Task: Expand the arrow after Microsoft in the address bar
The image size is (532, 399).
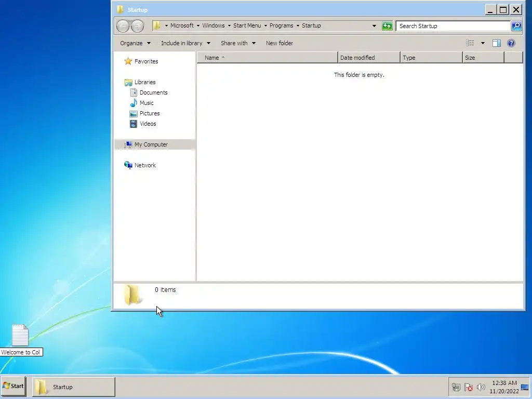Action: (x=198, y=26)
